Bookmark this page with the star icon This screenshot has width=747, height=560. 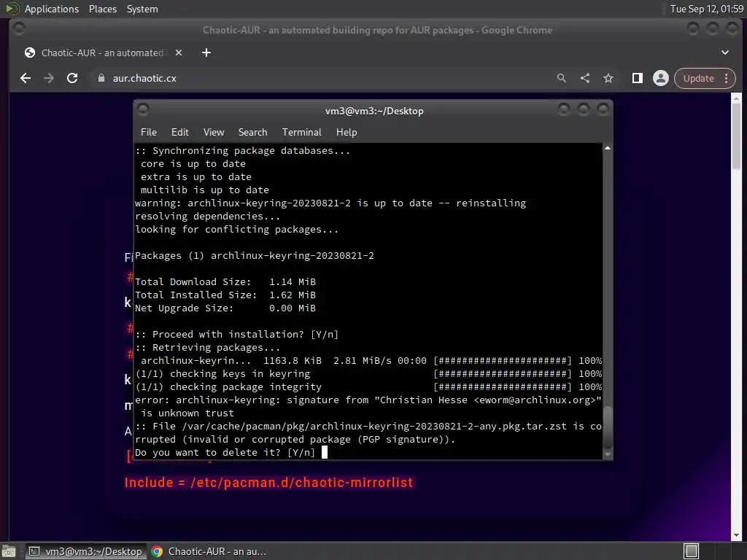coord(608,78)
